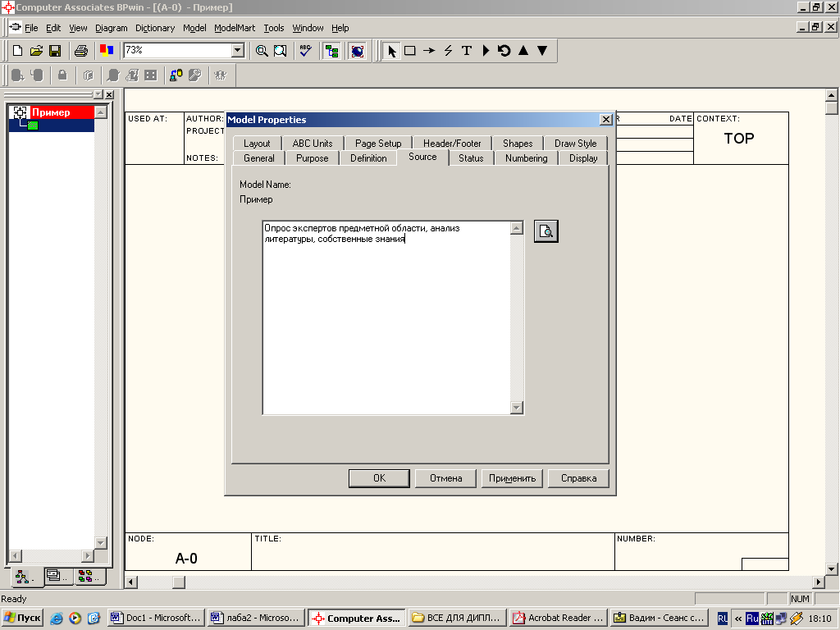The height and width of the screenshot is (630, 840).
Task: Select the Text tool T icon
Action: click(x=467, y=51)
